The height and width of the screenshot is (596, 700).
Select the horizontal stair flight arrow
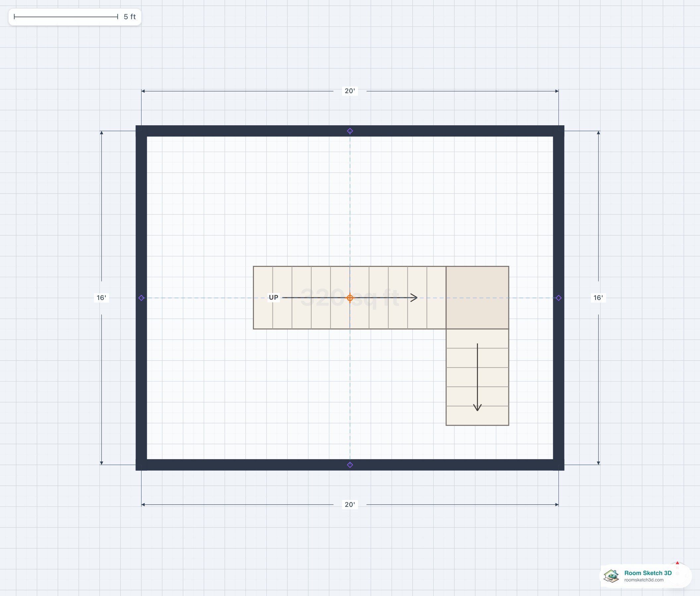click(x=350, y=298)
